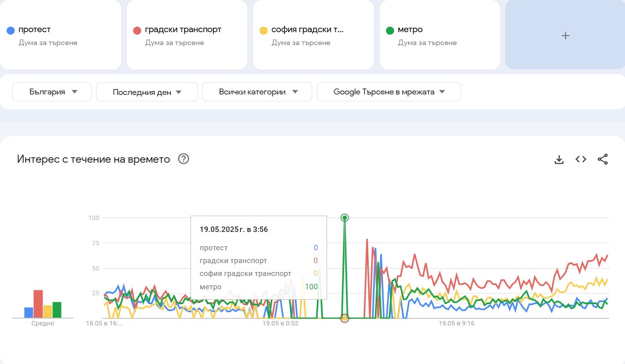The width and height of the screenshot is (625, 364).
Task: Open the "Google Търсене в мрежата" dropdown
Action: (x=388, y=91)
